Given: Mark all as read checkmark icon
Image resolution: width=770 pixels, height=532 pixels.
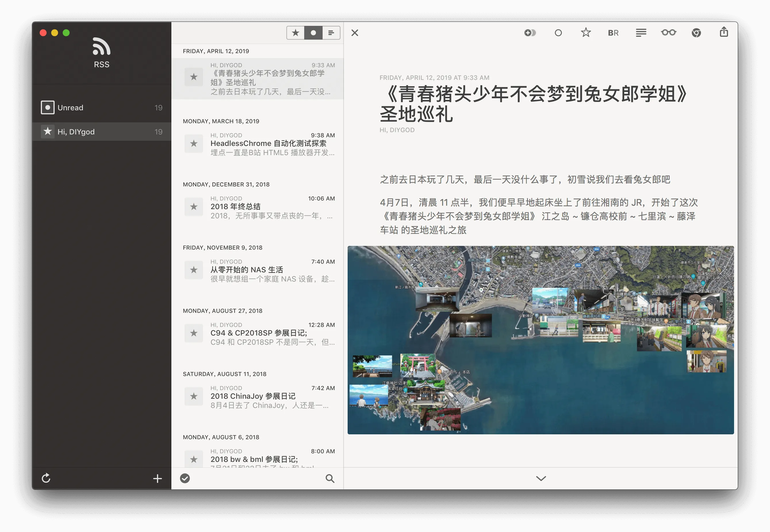Looking at the screenshot, I should point(185,478).
